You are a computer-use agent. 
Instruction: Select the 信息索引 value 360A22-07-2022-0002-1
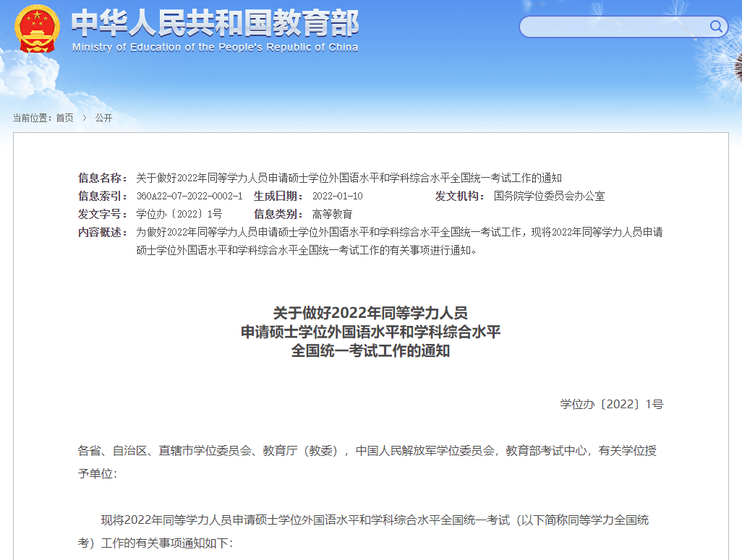[x=190, y=195]
